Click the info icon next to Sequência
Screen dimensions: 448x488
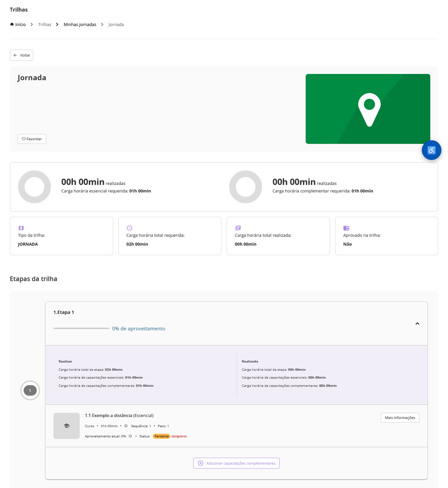126,426
